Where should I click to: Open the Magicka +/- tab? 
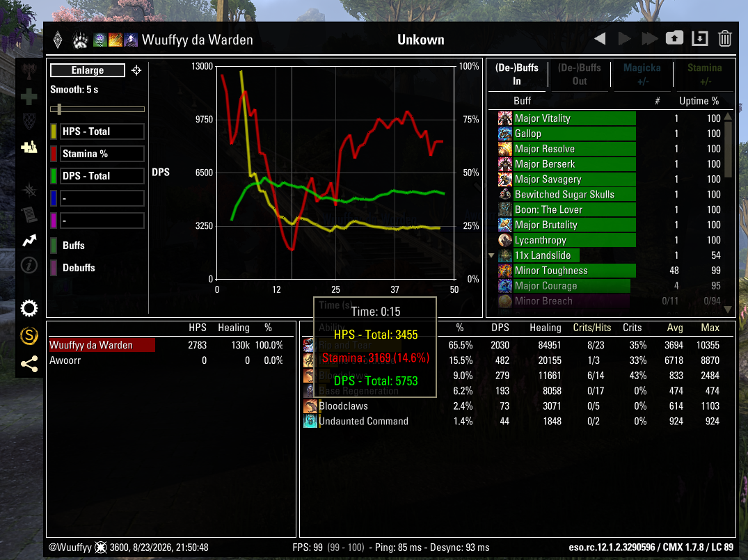(642, 74)
